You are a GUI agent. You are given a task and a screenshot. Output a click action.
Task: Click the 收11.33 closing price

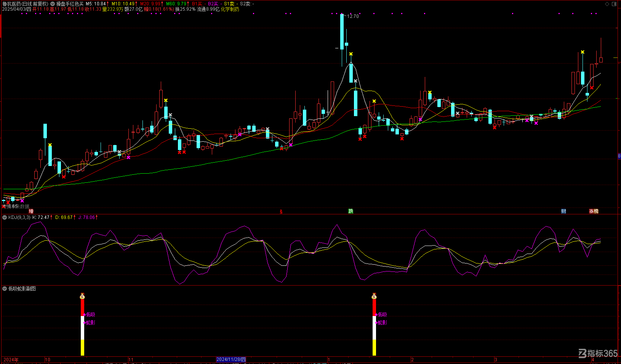point(93,9)
